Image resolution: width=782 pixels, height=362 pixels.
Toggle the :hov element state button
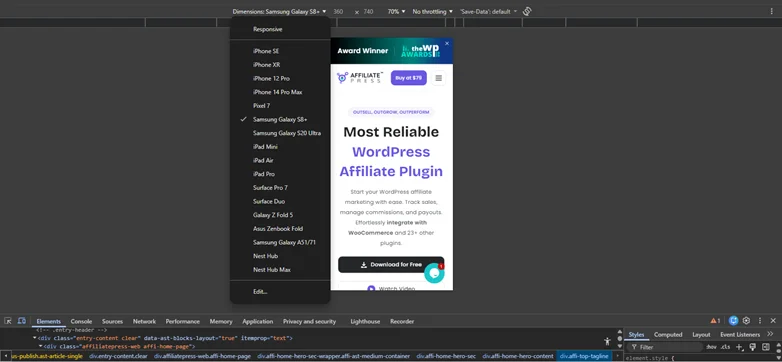click(711, 347)
